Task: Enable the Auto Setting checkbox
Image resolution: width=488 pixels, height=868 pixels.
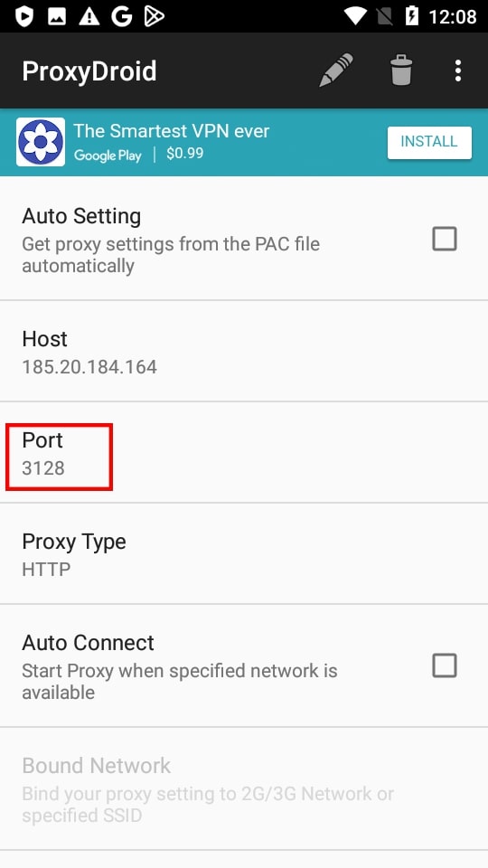Action: [x=445, y=239]
